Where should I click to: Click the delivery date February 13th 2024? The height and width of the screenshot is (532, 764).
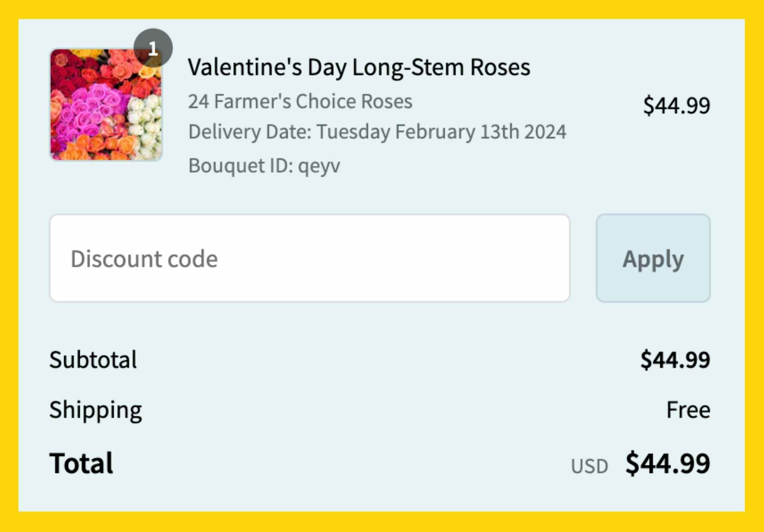coord(377,133)
